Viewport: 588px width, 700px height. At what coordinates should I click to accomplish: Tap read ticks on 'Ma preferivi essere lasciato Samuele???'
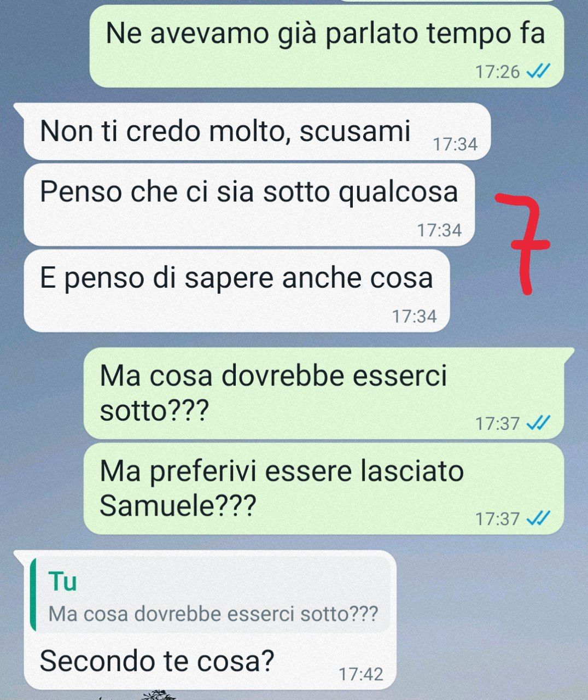[537, 518]
